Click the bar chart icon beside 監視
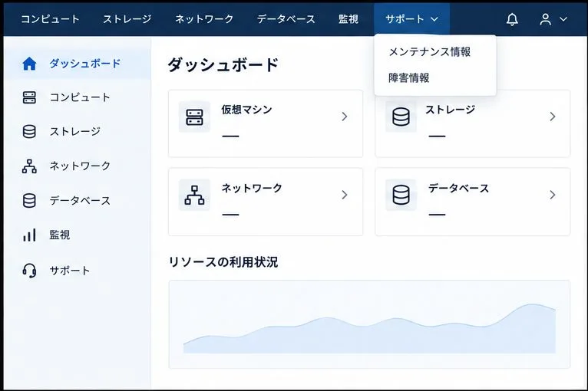This screenshot has height=391, width=588. 29,235
